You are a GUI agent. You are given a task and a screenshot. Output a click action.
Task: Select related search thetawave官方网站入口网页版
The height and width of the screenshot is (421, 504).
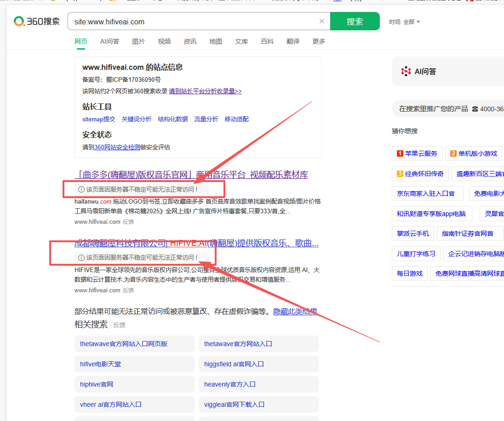(135, 344)
